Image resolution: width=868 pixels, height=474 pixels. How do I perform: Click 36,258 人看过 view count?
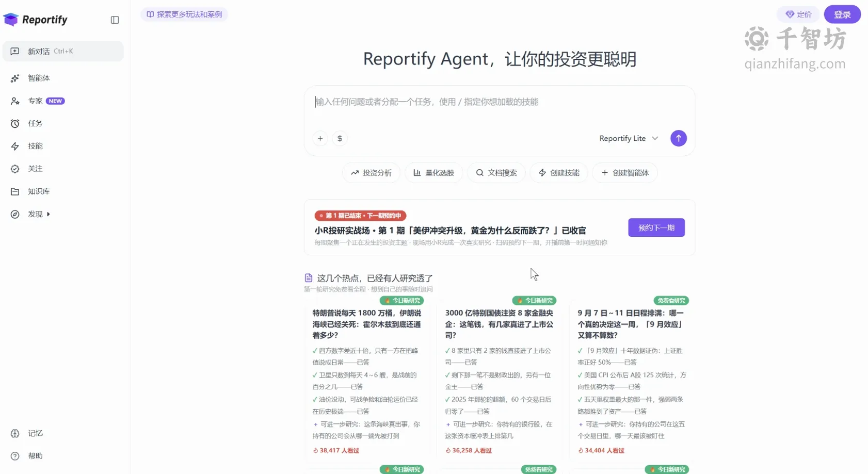tap(469, 450)
